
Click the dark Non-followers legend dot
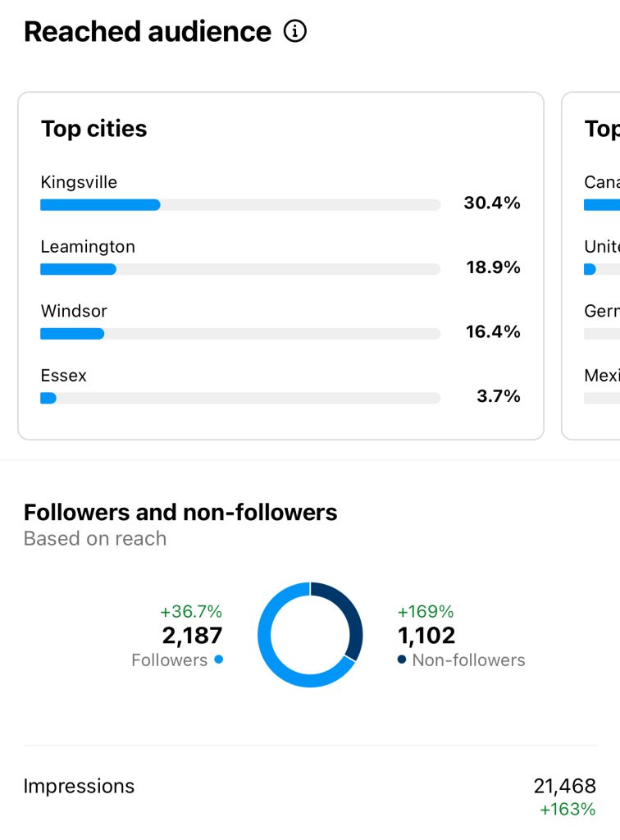tap(402, 660)
